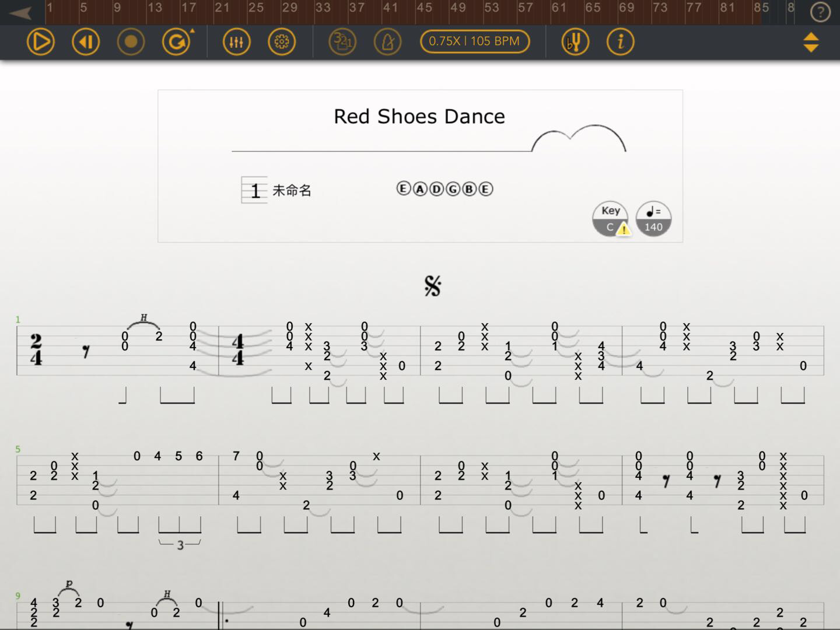The width and height of the screenshot is (840, 630).
Task: Open the gear settings menu
Action: click(x=282, y=42)
